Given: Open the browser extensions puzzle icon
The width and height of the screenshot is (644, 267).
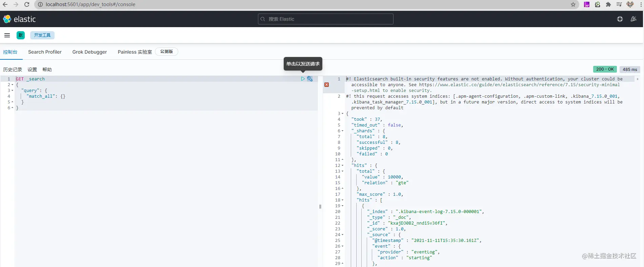Looking at the screenshot, I should [608, 4].
